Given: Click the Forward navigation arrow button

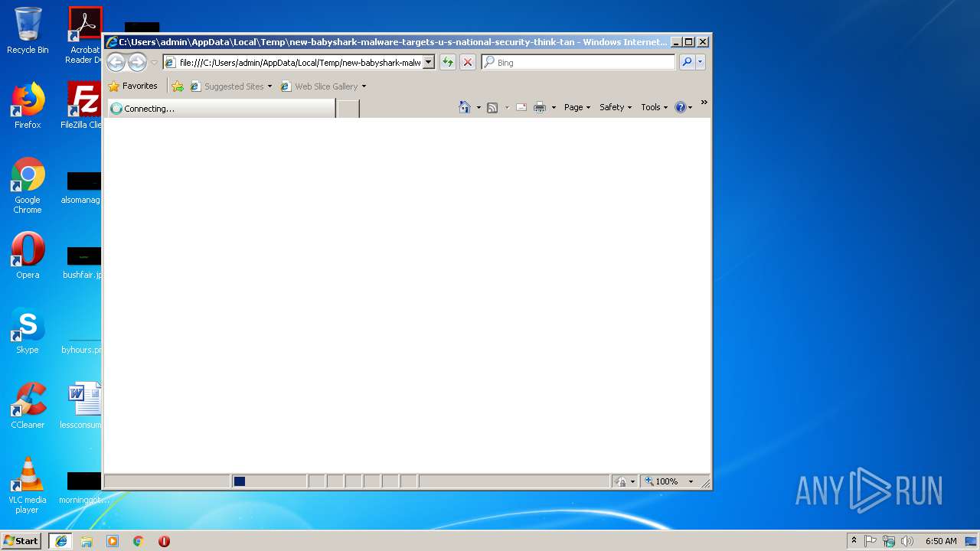Looking at the screenshot, I should point(137,62).
